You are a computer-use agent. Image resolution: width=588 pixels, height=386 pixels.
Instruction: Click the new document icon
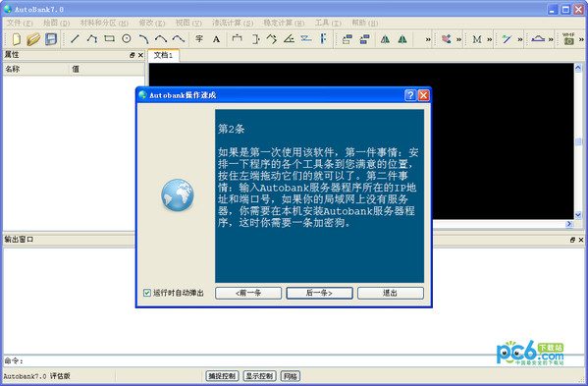pyautogui.click(x=17, y=39)
